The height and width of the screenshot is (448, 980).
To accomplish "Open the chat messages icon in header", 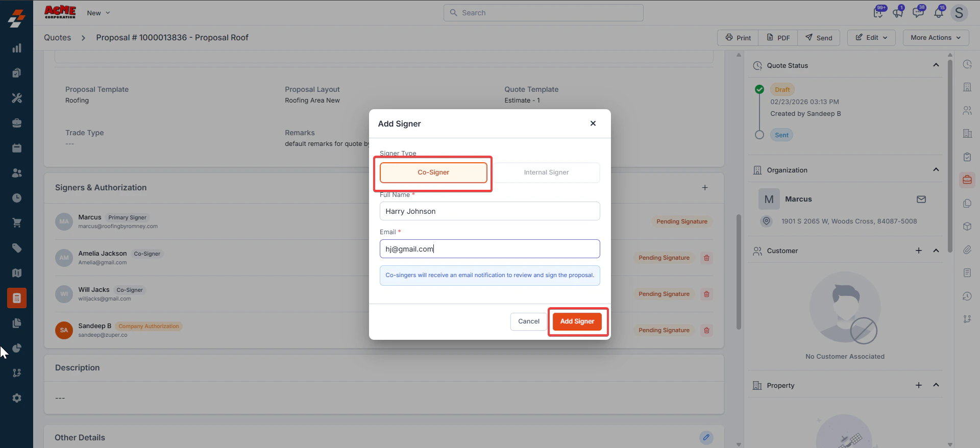I will [919, 13].
